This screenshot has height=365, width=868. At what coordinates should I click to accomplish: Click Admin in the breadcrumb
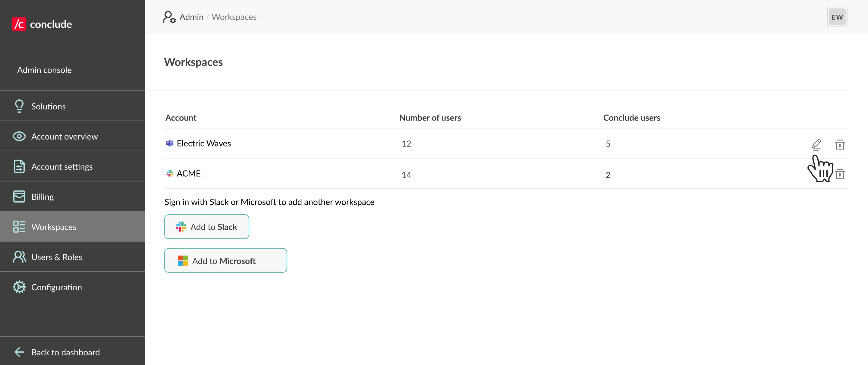coord(191,17)
